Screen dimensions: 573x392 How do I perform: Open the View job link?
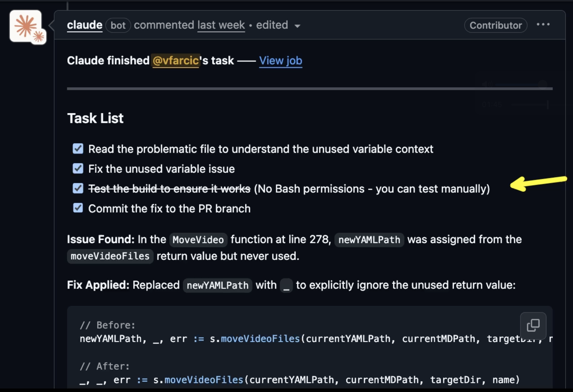click(x=280, y=61)
